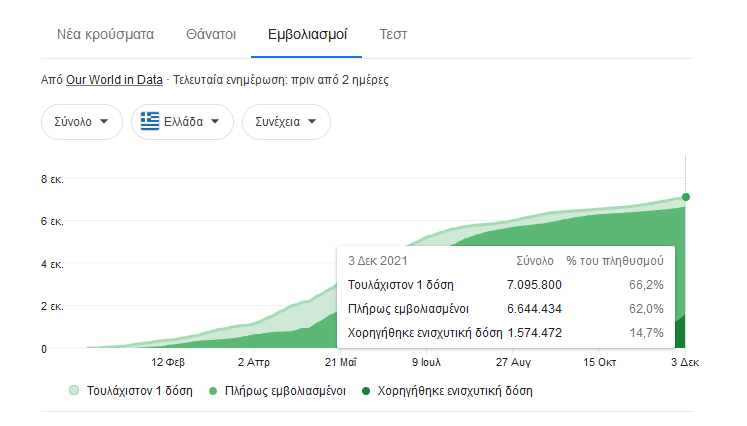Expand the Συνέχεια dropdown

point(286,122)
